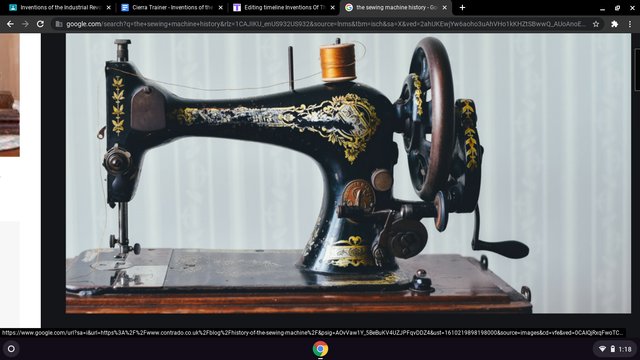Switch to Cierra Trainer document tab
640x360 pixels.
tap(171, 7)
